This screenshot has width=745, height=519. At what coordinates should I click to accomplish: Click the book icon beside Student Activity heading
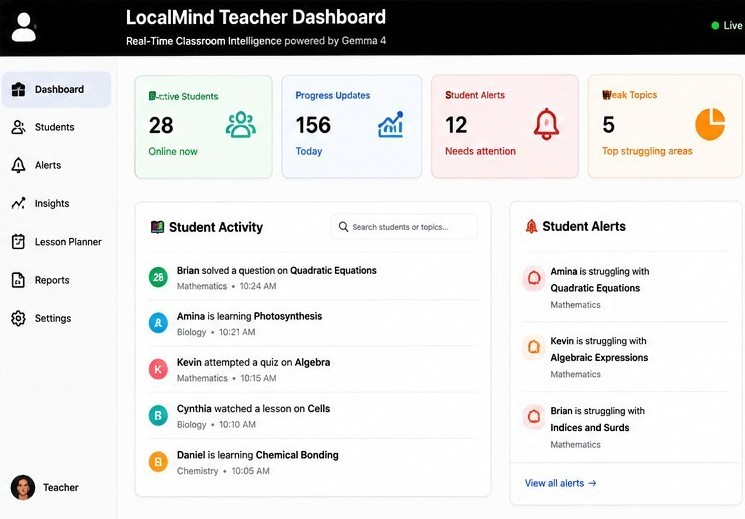click(x=157, y=227)
